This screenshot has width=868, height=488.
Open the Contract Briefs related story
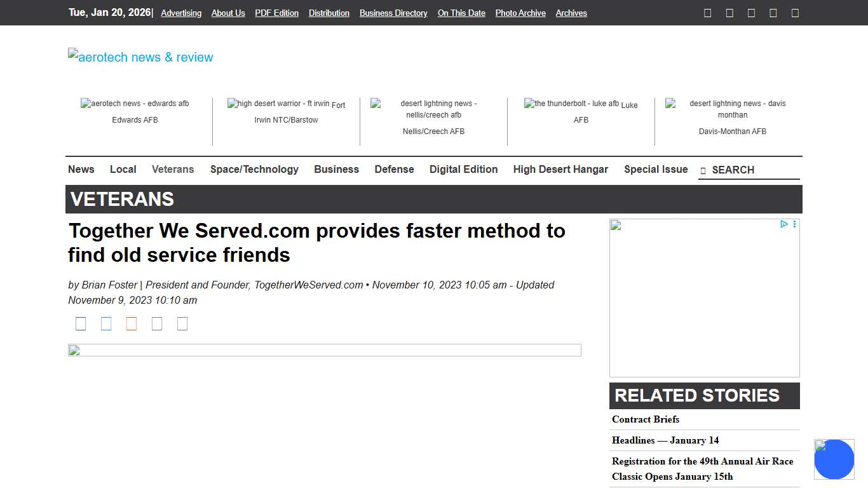click(x=646, y=419)
